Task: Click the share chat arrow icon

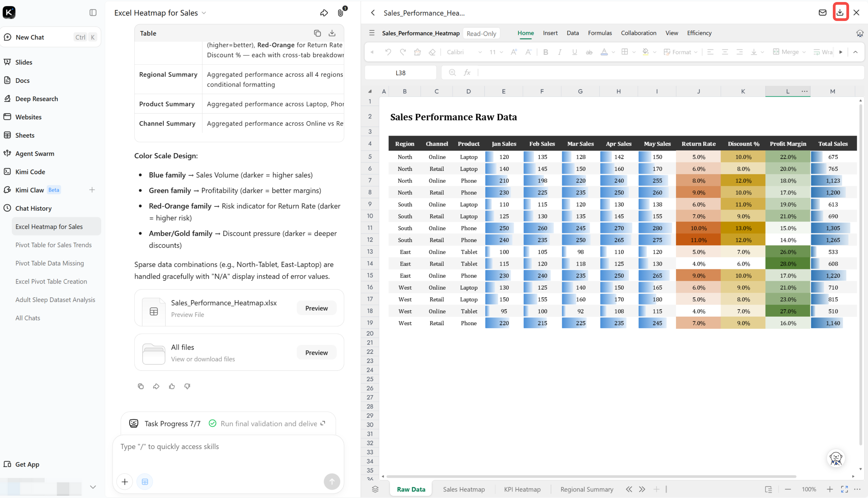Action: 323,13
